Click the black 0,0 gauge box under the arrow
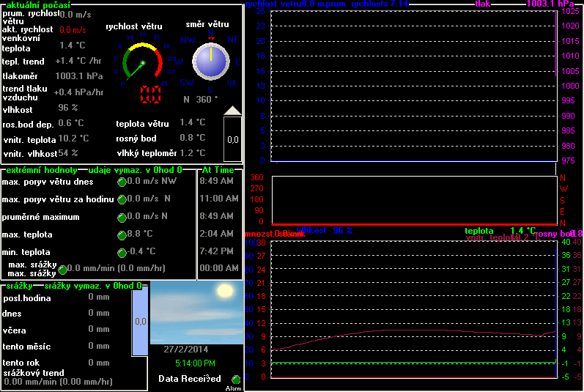Screen dimensions: 584x392 click(232, 139)
